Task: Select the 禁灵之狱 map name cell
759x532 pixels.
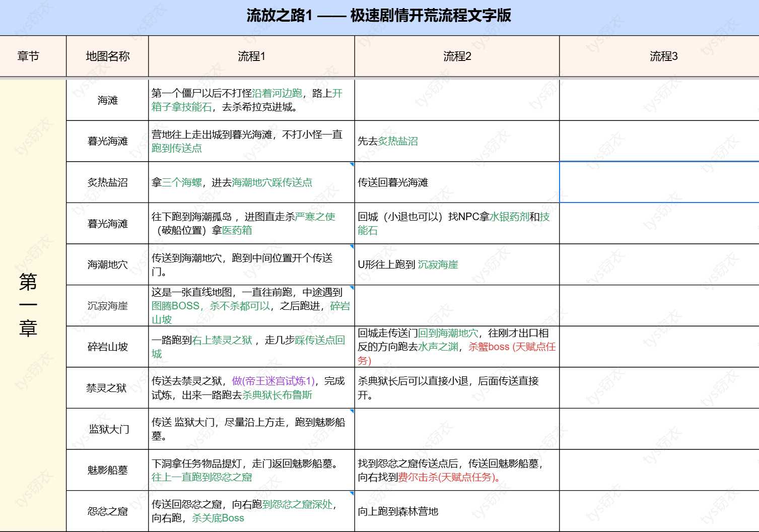Action: click(107, 388)
